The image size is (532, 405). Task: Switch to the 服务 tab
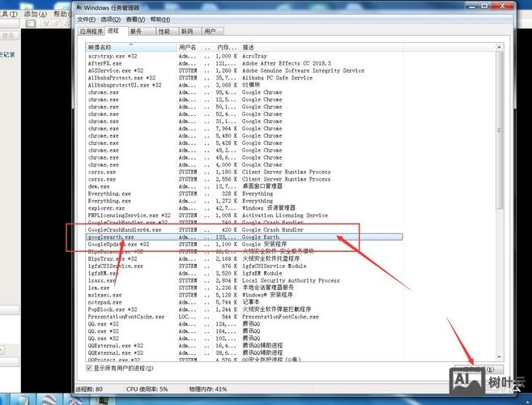tap(135, 31)
